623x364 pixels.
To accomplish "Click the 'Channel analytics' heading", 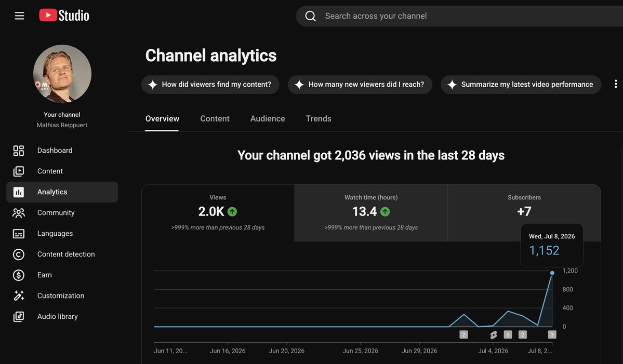I will point(210,56).
